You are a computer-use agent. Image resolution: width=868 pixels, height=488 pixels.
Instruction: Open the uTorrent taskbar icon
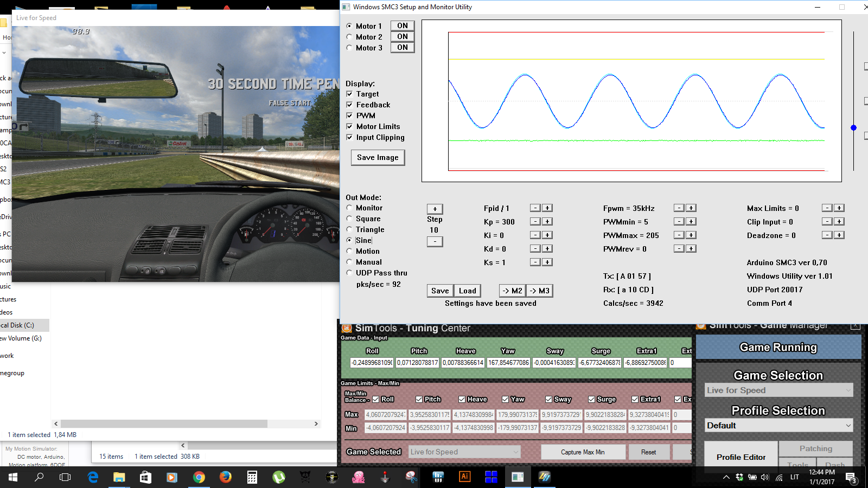pos(279,477)
